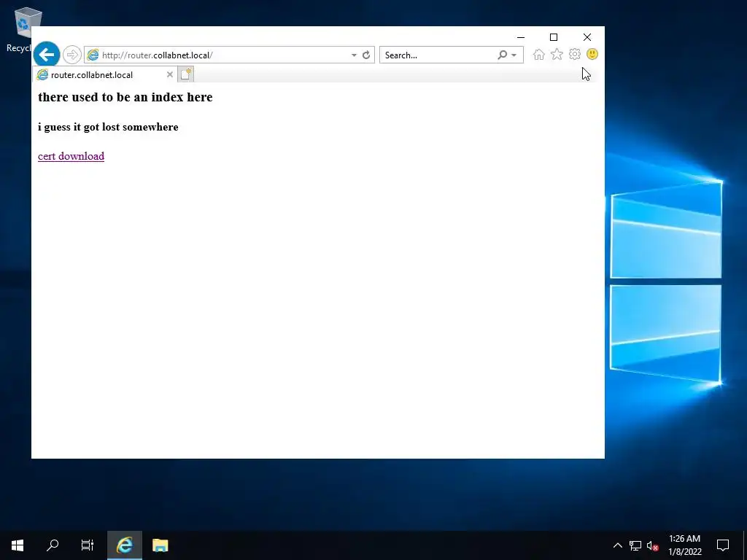
Task: Click the magnifier search icon in search box
Action: coord(502,55)
